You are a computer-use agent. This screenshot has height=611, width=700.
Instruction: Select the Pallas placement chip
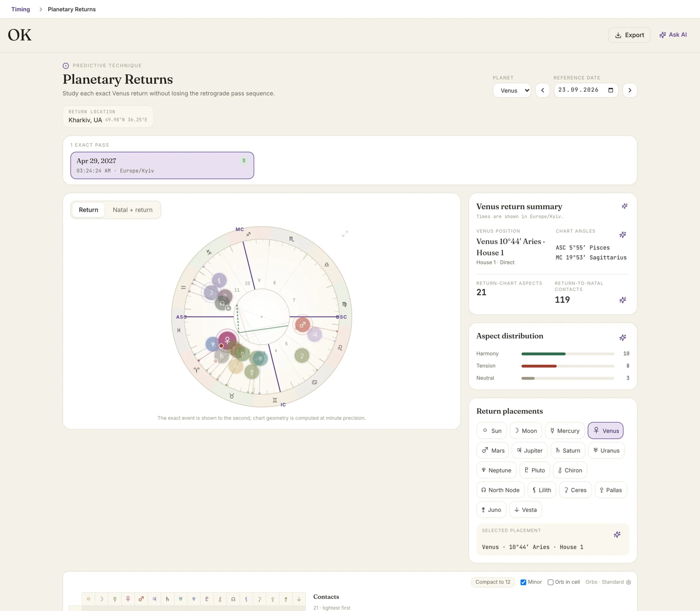coord(611,490)
